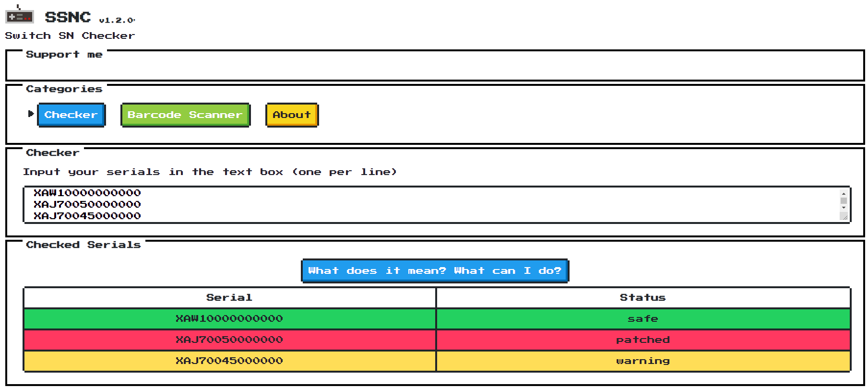Click the textarea resize grip corner

(844, 217)
